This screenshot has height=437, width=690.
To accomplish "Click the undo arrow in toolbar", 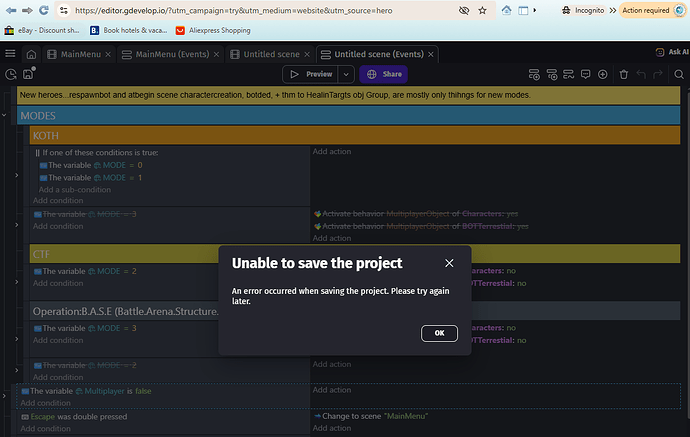I will [643, 74].
